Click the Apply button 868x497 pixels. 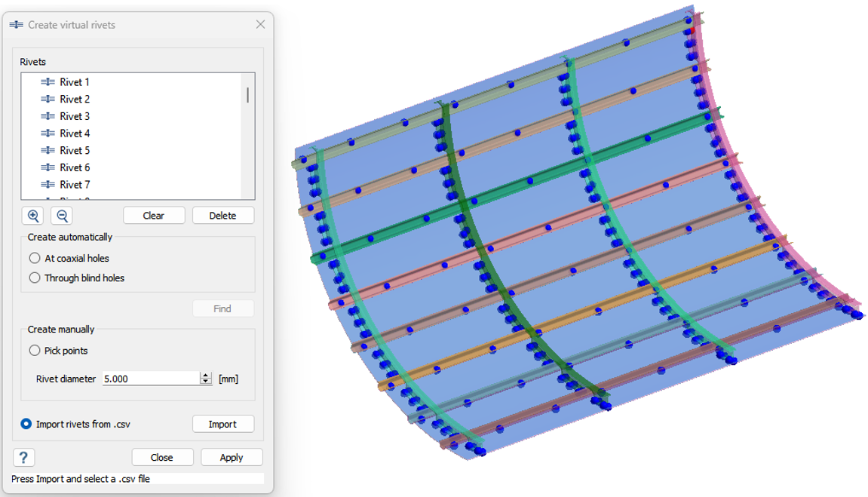tap(231, 457)
